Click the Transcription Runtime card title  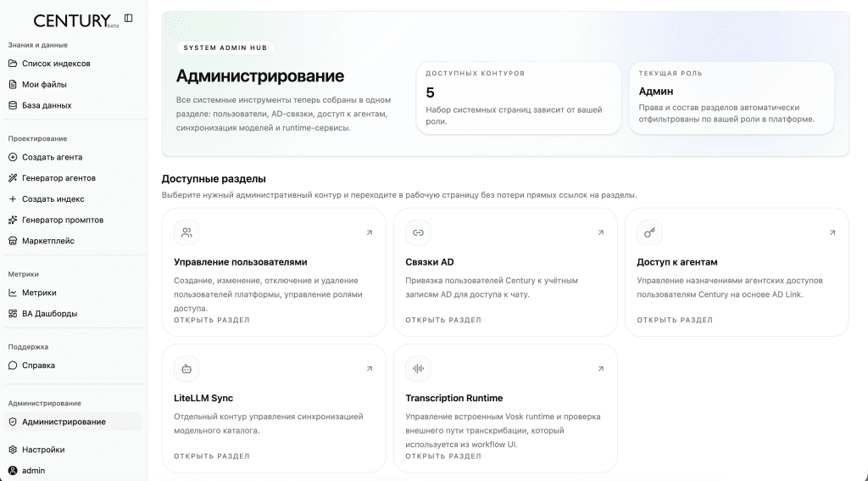[x=454, y=398]
